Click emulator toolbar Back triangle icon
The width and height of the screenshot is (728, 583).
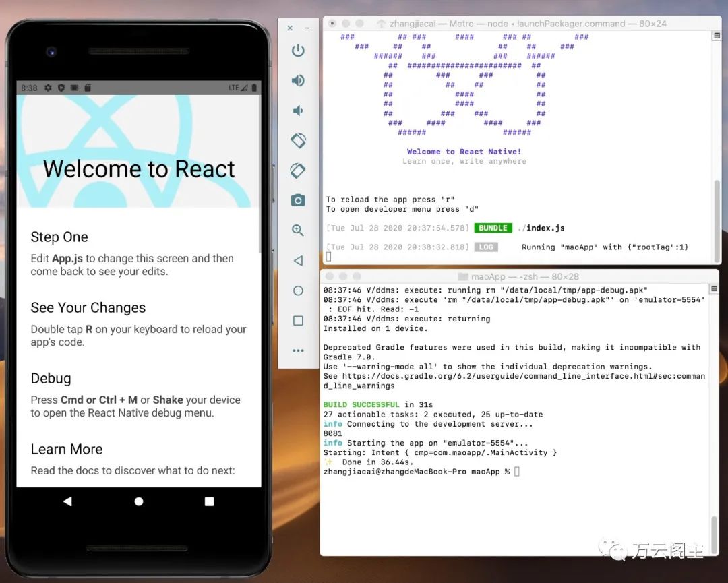pyautogui.click(x=298, y=260)
